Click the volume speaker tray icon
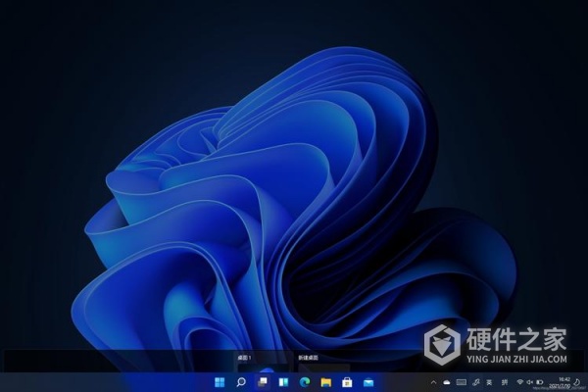Image resolution: width=588 pixels, height=392 pixels. 529,382
